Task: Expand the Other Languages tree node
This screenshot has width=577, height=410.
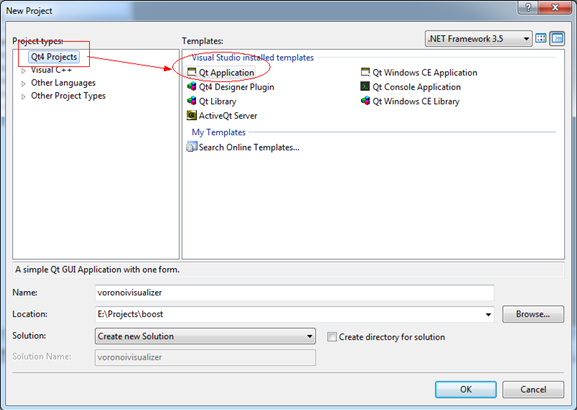Action: coord(24,84)
